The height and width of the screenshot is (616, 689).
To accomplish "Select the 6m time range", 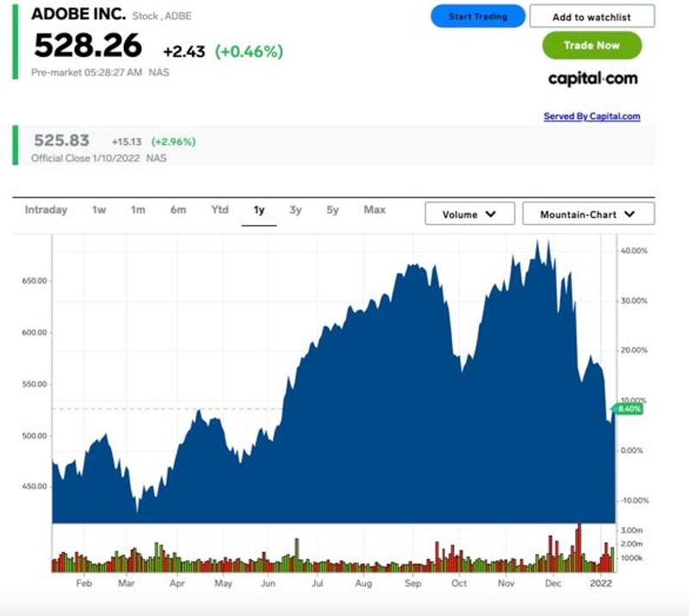I will click(178, 210).
